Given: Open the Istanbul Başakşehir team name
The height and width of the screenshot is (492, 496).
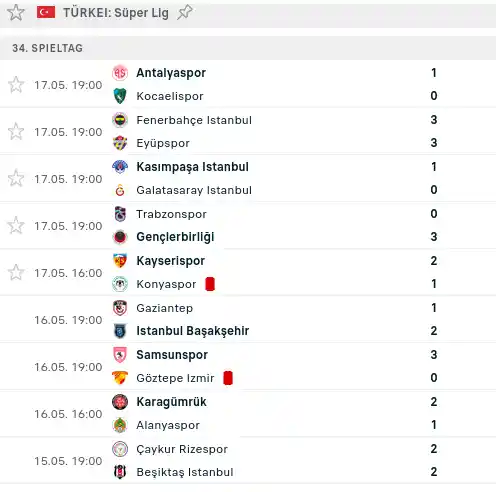Looking at the screenshot, I should click(193, 331).
